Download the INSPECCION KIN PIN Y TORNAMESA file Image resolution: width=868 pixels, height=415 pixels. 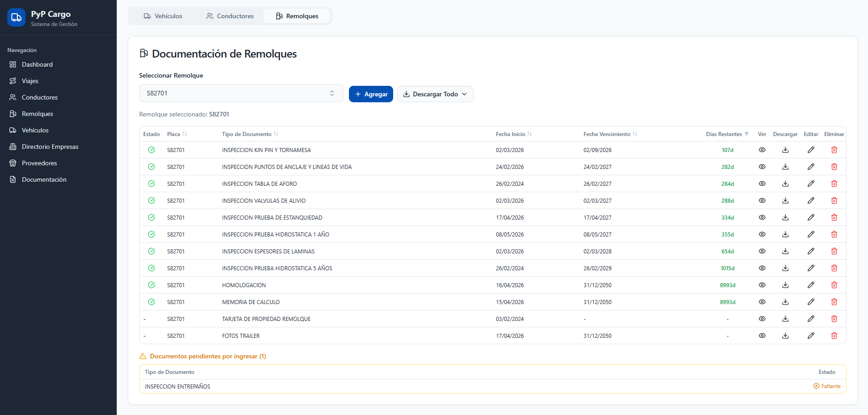pyautogui.click(x=785, y=150)
